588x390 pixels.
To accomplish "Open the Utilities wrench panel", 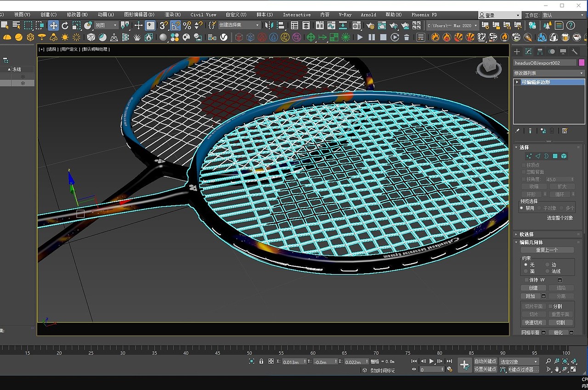I will coord(574,51).
